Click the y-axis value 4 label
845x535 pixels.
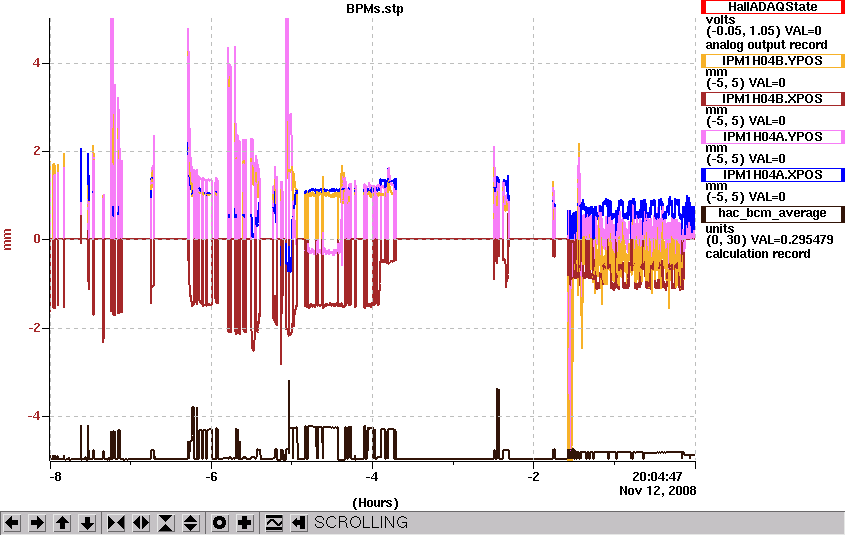[x=37, y=63]
